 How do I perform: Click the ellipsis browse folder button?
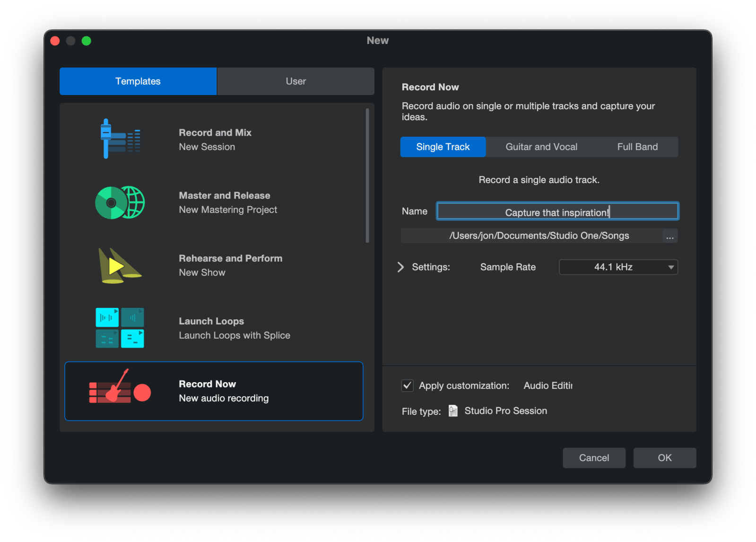tap(669, 236)
